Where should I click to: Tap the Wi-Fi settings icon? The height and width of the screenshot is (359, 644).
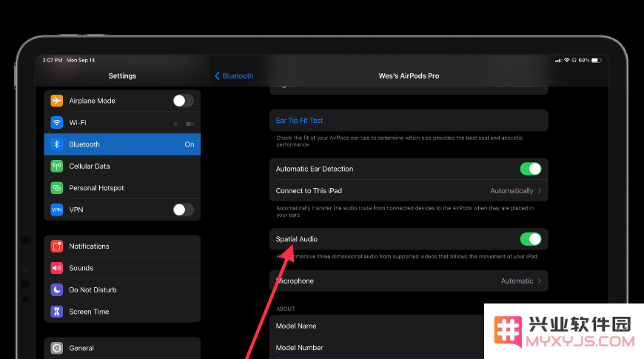57,122
